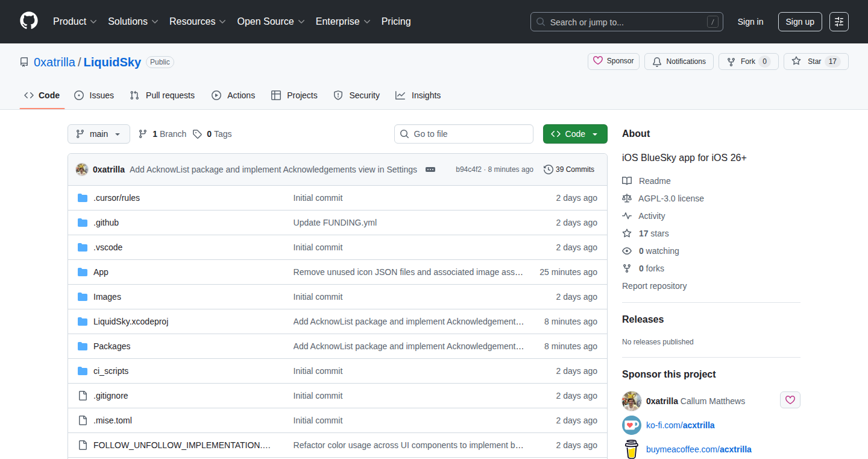
Task: View the 1 Branch link
Action: click(x=162, y=134)
